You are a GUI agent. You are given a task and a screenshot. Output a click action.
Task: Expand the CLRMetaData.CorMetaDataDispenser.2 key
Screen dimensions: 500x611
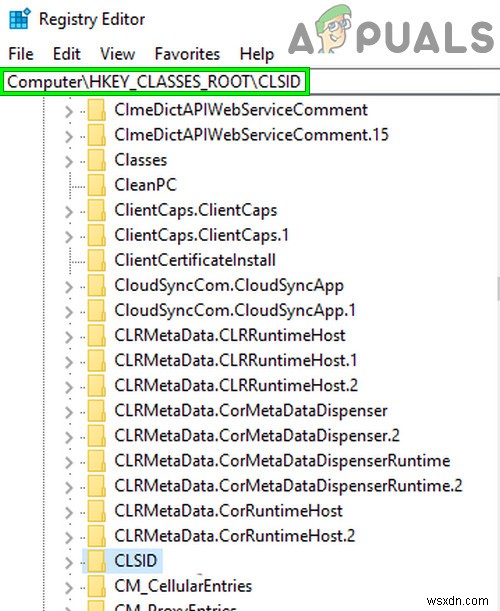pyautogui.click(x=69, y=437)
